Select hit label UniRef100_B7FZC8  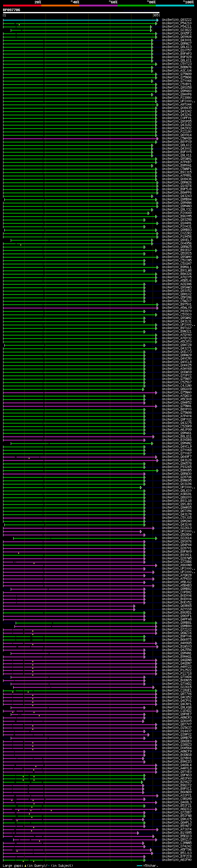(x=177, y=856)
